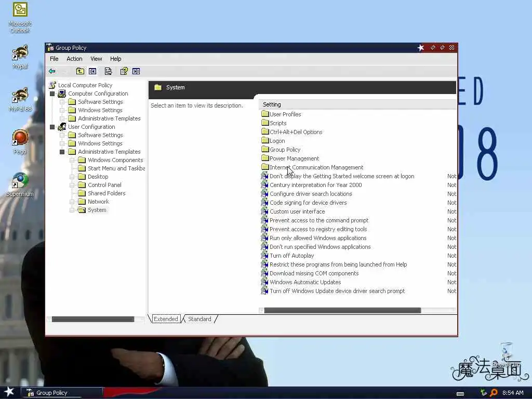Select the Scripts folder in settings list
Viewport: 532px width, 399px height.
pyautogui.click(x=274, y=123)
